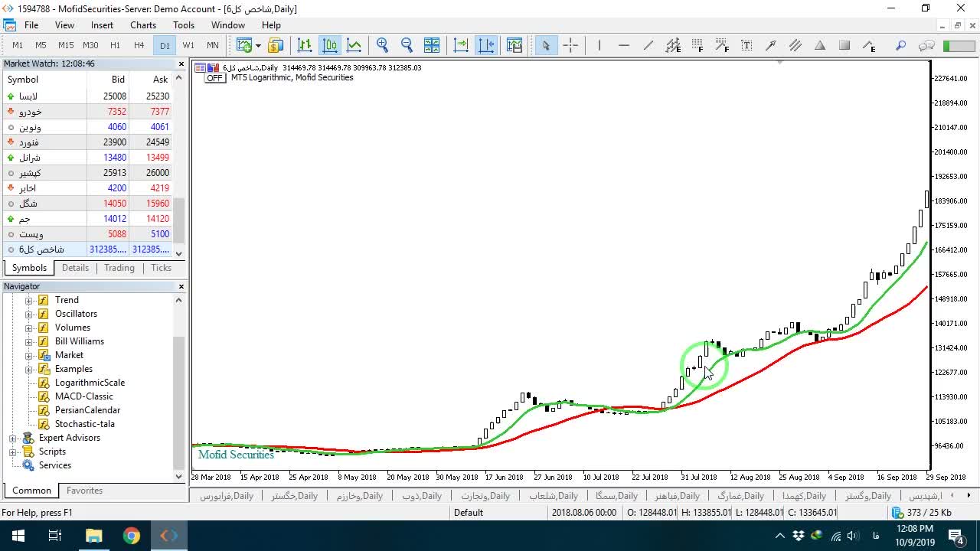Open the chat bubbles icon
Screen dimensions: 980x551
(926, 45)
